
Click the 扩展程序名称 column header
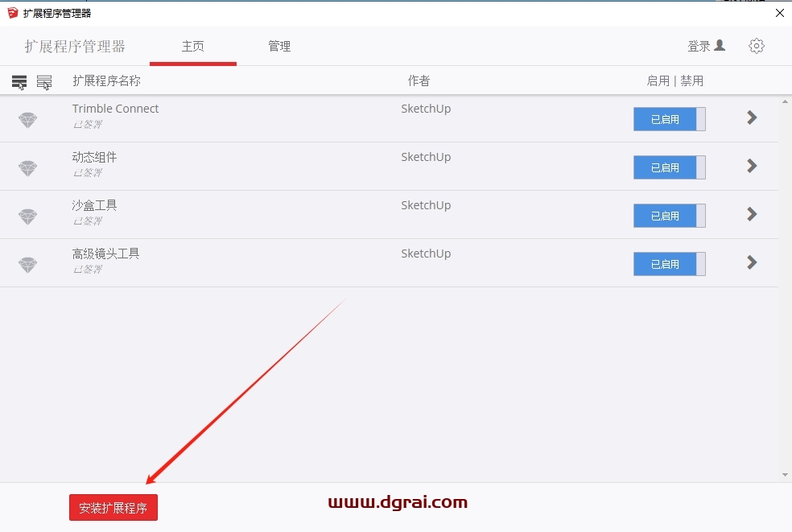point(106,80)
